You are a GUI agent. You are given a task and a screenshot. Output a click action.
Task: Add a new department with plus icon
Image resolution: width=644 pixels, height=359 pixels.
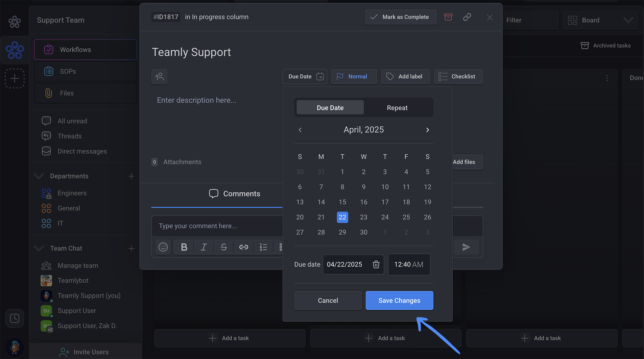pyautogui.click(x=131, y=176)
